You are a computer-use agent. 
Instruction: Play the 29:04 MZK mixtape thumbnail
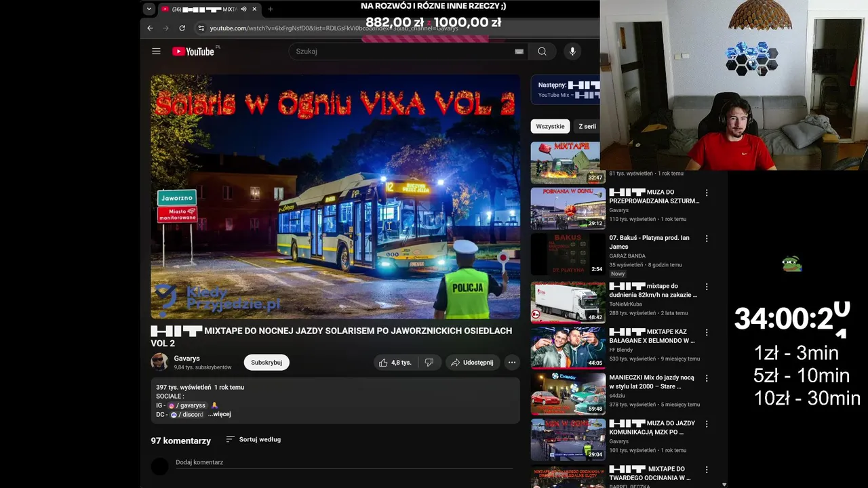568,439
